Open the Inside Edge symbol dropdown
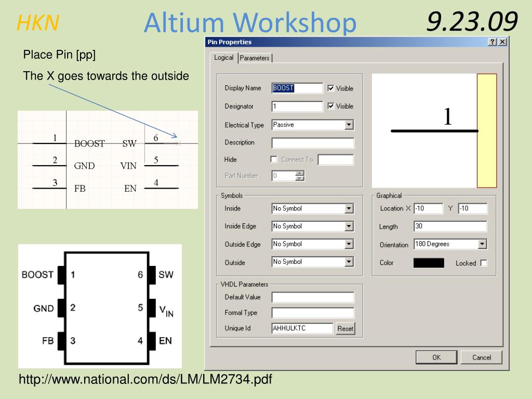Viewport: 532px width, 399px height. pos(349,227)
